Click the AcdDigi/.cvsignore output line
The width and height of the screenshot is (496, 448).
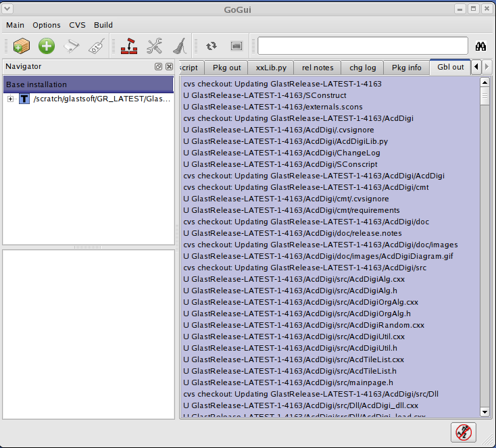pos(278,130)
